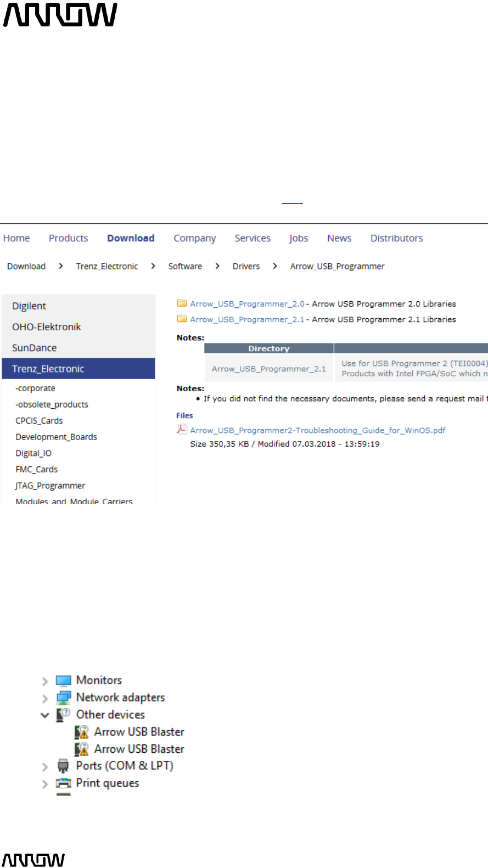Open the FMC_Cards sidebar entry
Viewport: 488px width, 868px height.
37,469
